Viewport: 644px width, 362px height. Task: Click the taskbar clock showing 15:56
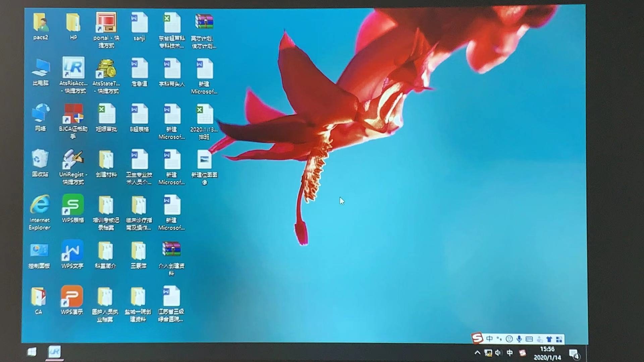[547, 353]
